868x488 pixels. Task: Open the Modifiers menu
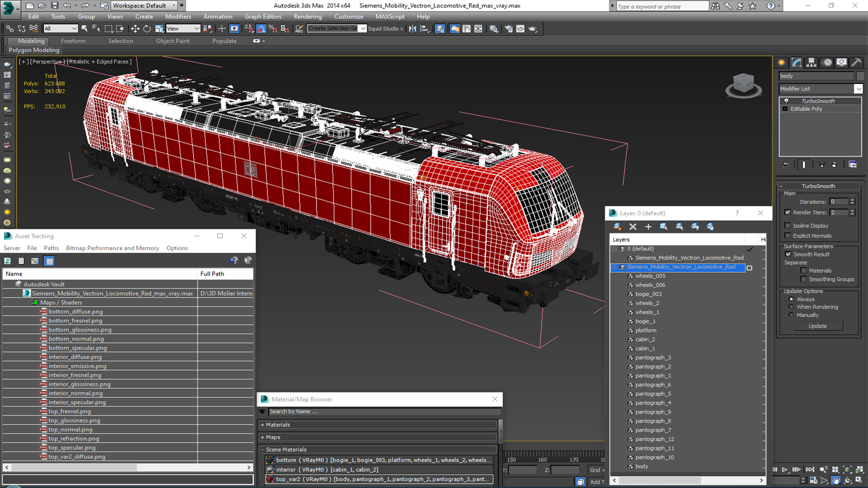pyautogui.click(x=178, y=17)
